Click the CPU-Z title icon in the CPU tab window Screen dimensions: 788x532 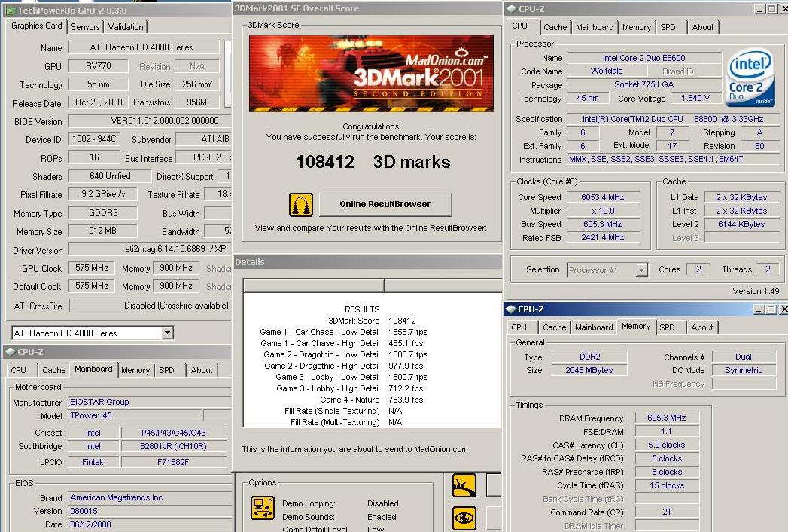pos(512,8)
